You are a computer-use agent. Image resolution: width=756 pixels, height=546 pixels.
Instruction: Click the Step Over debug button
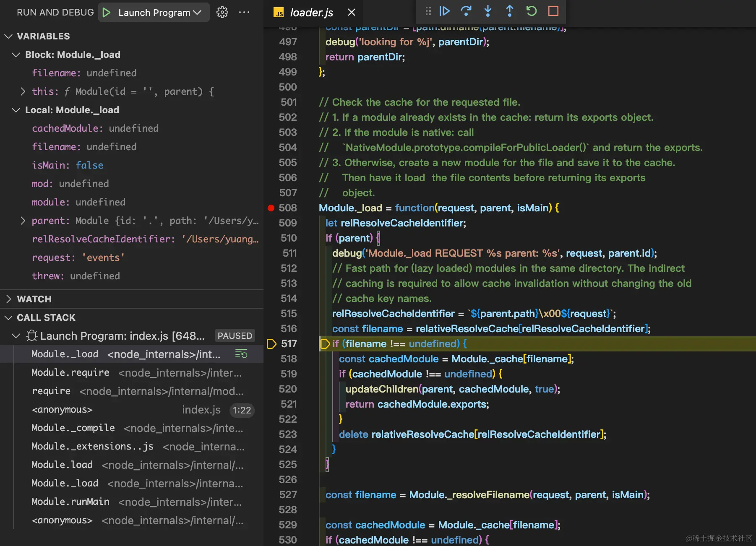pyautogui.click(x=466, y=11)
